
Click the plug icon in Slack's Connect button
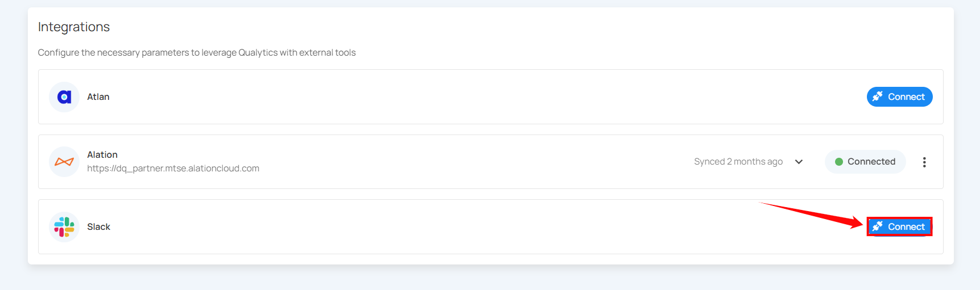[x=878, y=226]
